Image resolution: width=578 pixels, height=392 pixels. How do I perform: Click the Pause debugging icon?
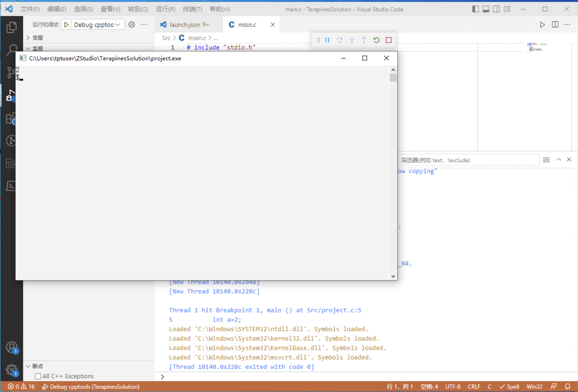pyautogui.click(x=327, y=40)
